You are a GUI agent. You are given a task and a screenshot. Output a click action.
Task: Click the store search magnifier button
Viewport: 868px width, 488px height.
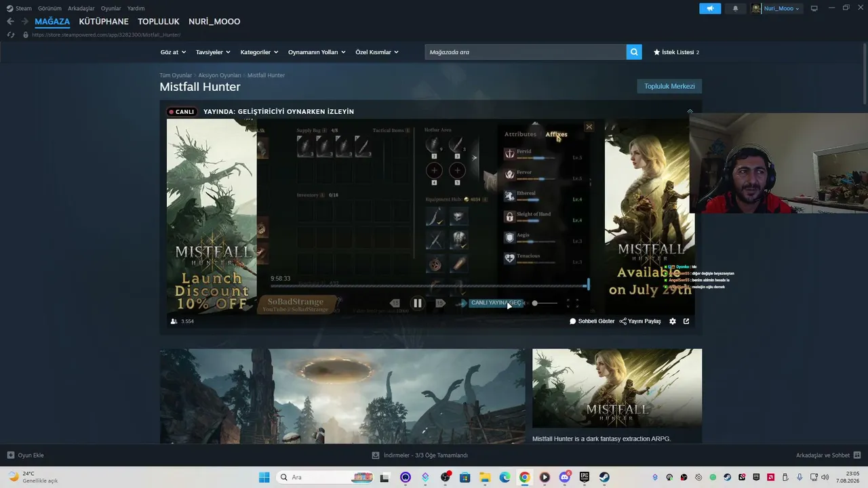(634, 52)
